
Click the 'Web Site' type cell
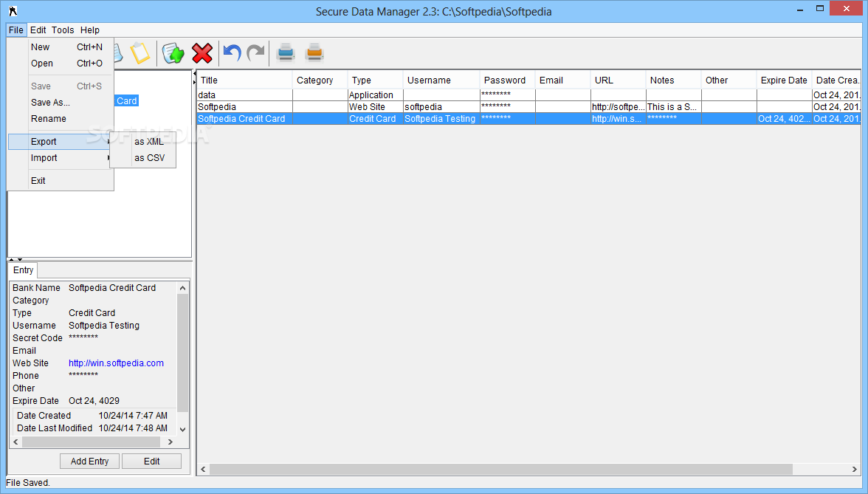375,107
